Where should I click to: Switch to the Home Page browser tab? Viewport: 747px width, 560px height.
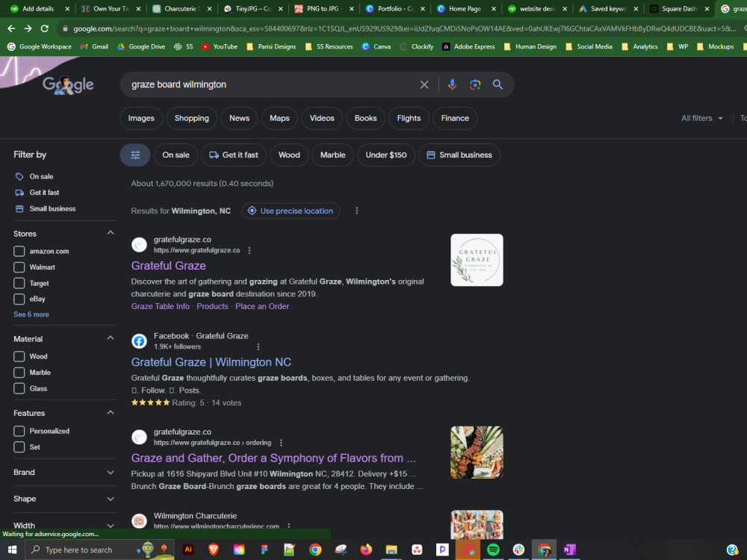click(466, 8)
